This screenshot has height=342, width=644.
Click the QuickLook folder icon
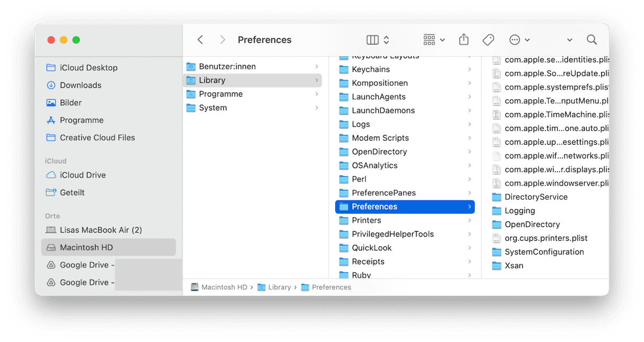coord(343,248)
